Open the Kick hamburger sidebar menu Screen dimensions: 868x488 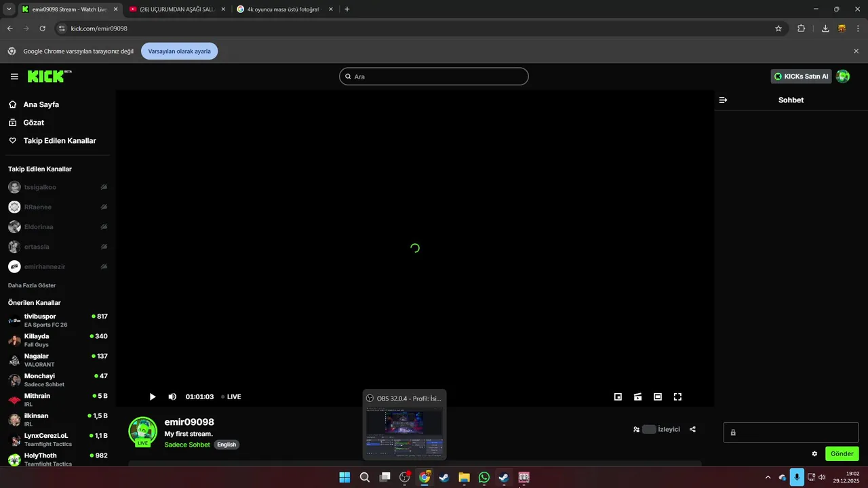(14, 77)
